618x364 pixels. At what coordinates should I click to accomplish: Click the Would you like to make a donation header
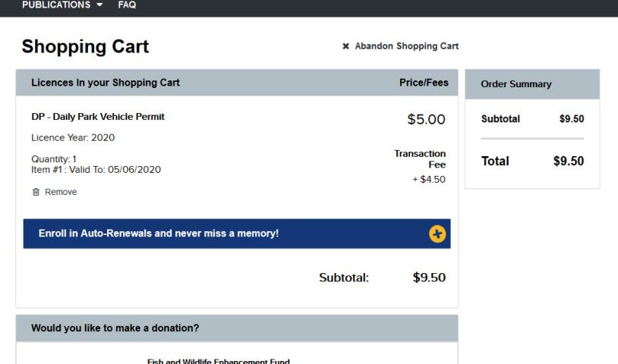[x=115, y=328]
